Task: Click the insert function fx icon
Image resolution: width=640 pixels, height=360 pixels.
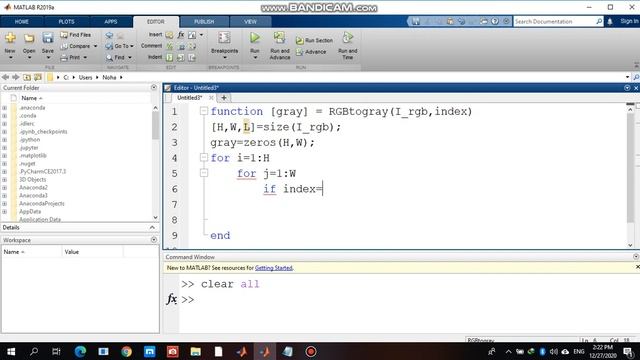Action: [x=180, y=35]
